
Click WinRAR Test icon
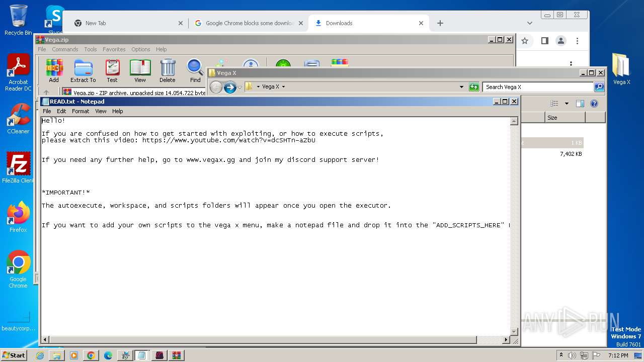pyautogui.click(x=112, y=70)
